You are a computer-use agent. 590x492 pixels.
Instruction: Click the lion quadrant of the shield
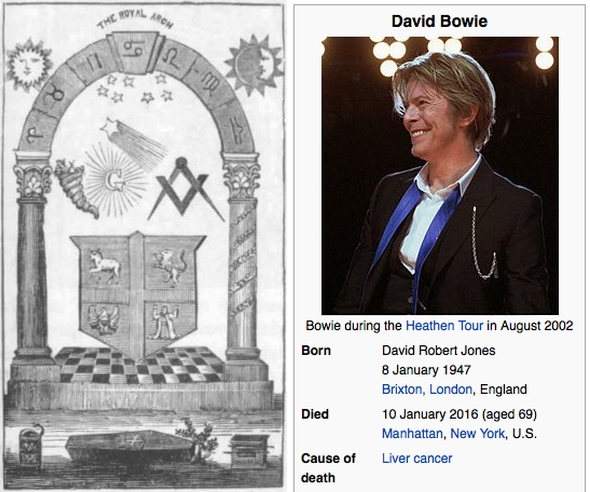pos(170,266)
